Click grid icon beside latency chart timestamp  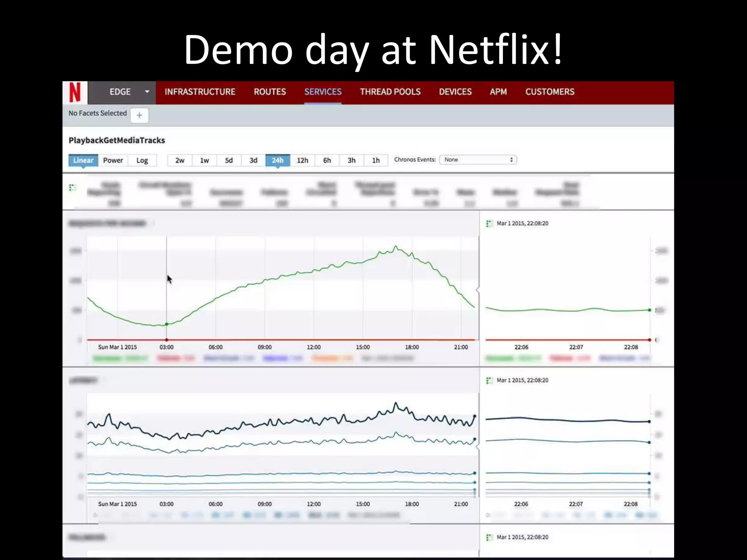pos(489,381)
